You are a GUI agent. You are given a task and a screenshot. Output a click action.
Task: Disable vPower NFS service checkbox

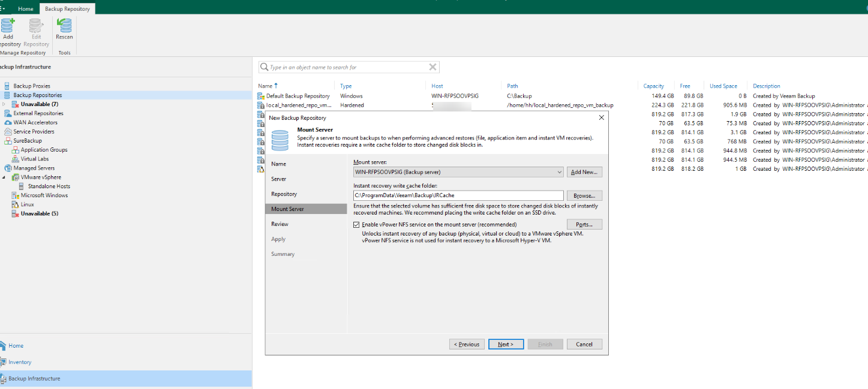click(x=357, y=225)
